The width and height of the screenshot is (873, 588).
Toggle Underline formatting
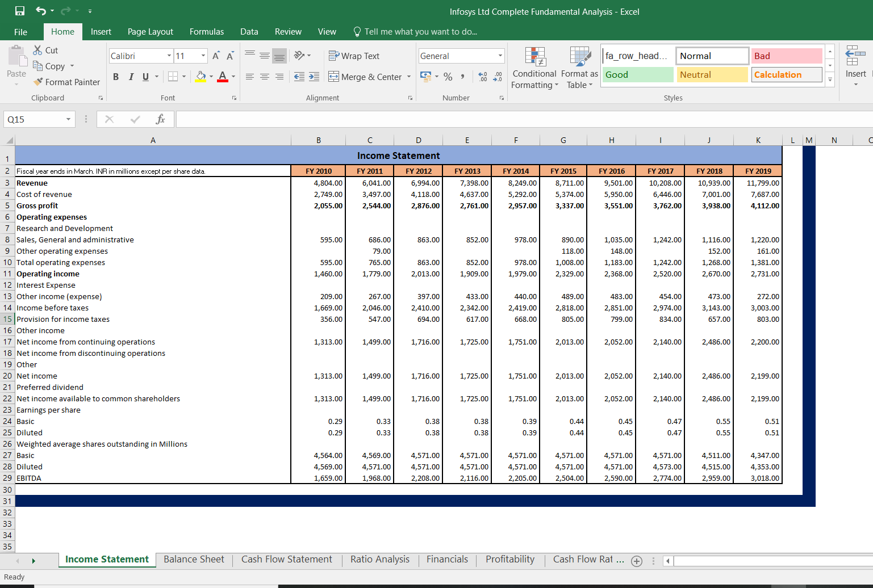pyautogui.click(x=146, y=77)
